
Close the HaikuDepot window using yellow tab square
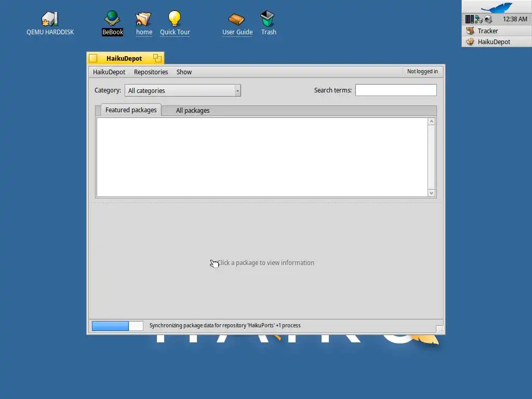93,58
